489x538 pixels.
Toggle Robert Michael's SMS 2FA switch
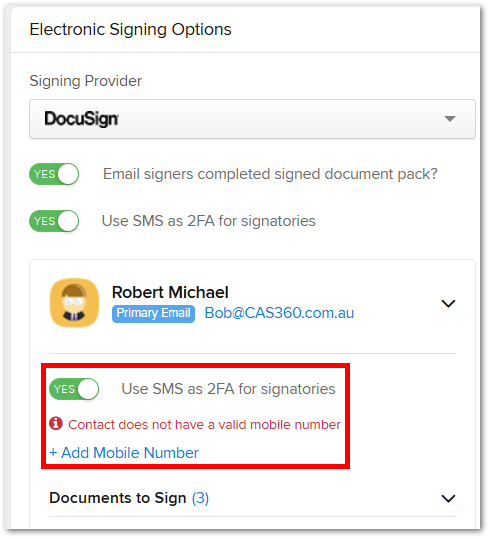coord(74,389)
